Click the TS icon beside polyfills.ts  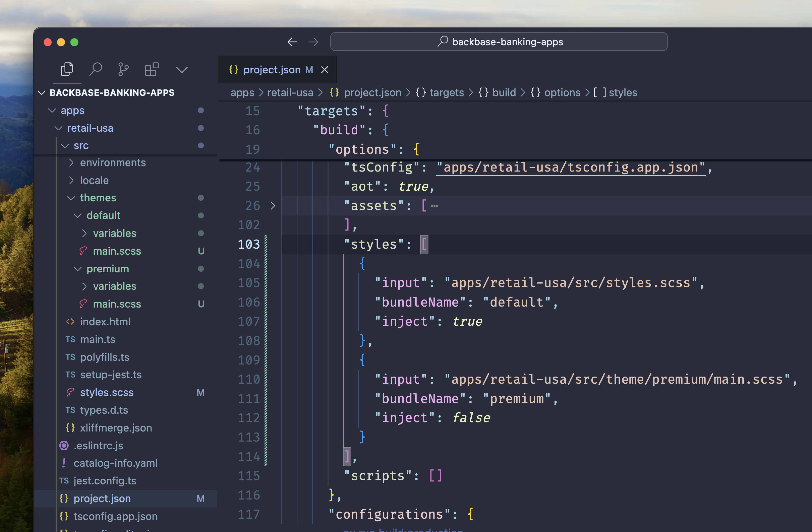coord(70,357)
